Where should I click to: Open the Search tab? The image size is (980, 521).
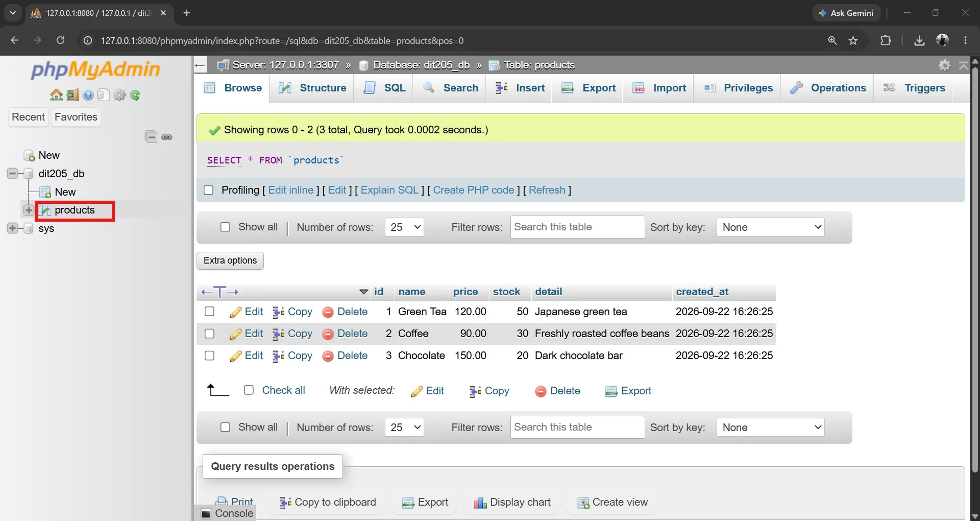coord(451,88)
